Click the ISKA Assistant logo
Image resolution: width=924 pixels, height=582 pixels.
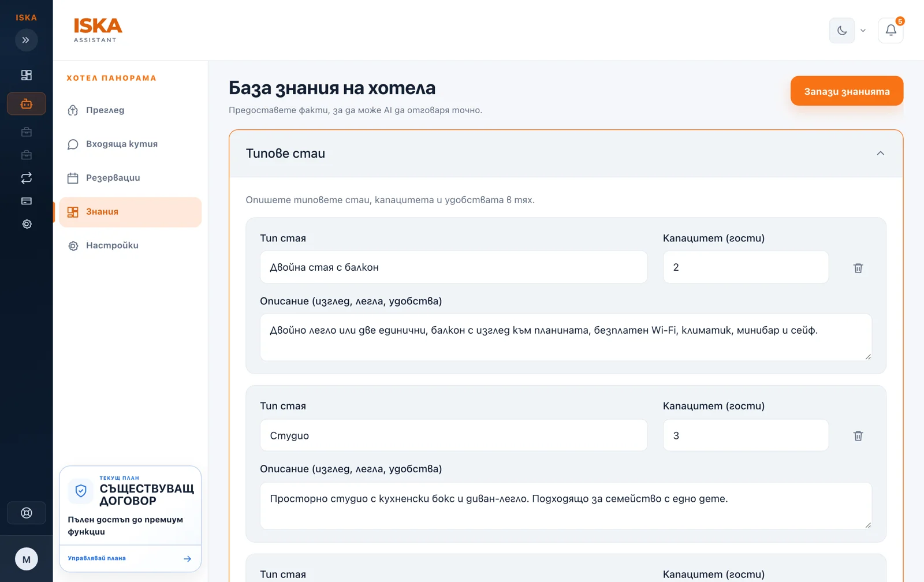[98, 30]
